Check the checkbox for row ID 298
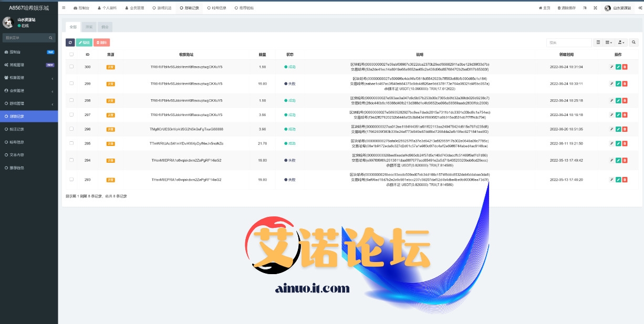644x324 pixels. click(x=71, y=100)
